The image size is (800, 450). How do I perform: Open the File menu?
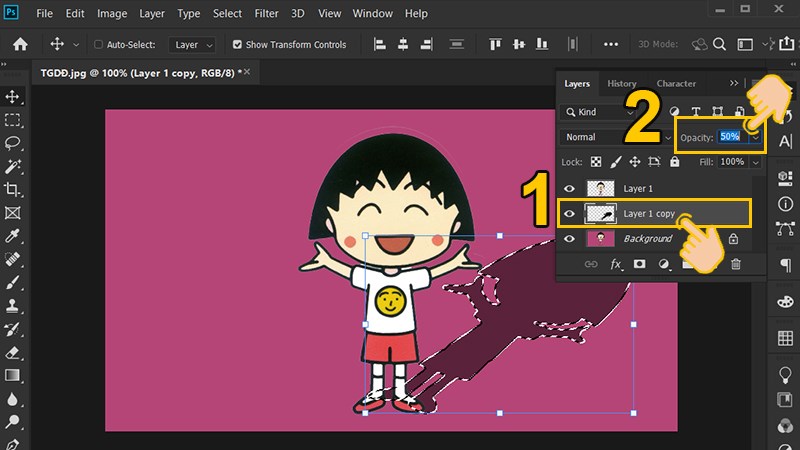(44, 14)
